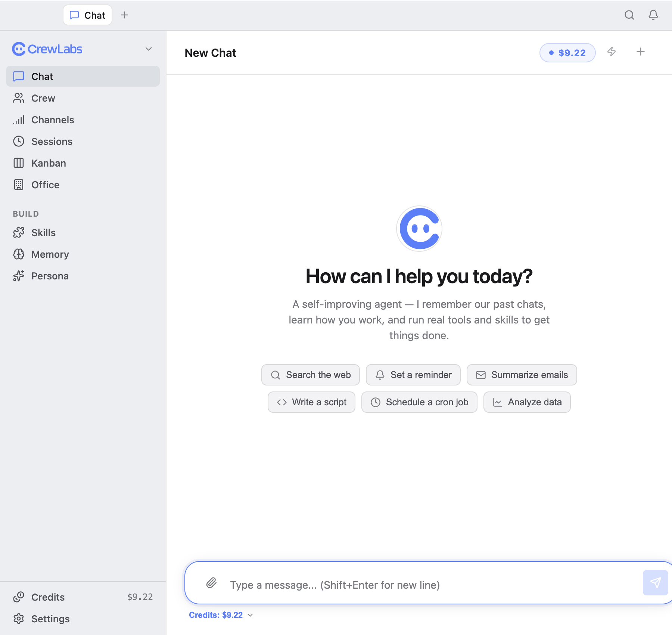
Task: Click the Memory brain icon
Action: click(19, 254)
